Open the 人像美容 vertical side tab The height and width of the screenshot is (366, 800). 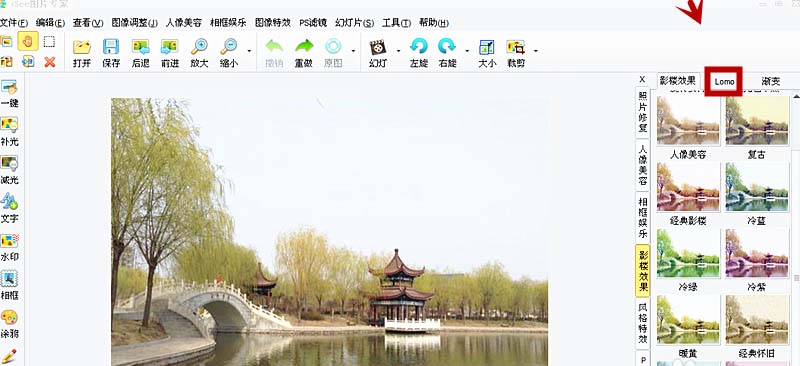tap(643, 165)
